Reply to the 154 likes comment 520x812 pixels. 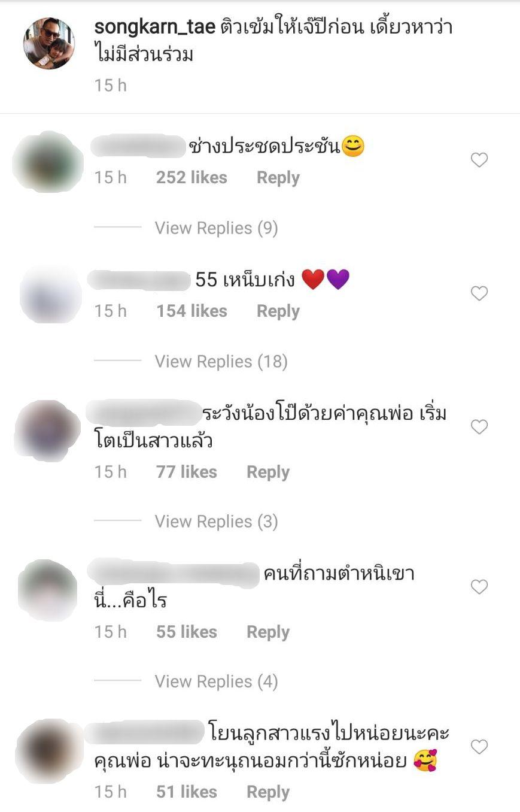(278, 311)
